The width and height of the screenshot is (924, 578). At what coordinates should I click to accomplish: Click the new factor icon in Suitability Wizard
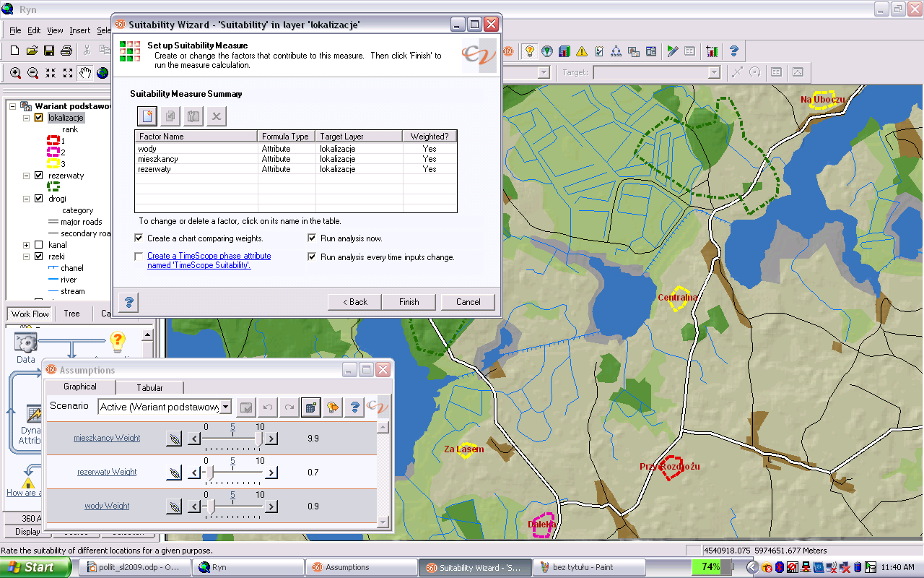point(147,116)
